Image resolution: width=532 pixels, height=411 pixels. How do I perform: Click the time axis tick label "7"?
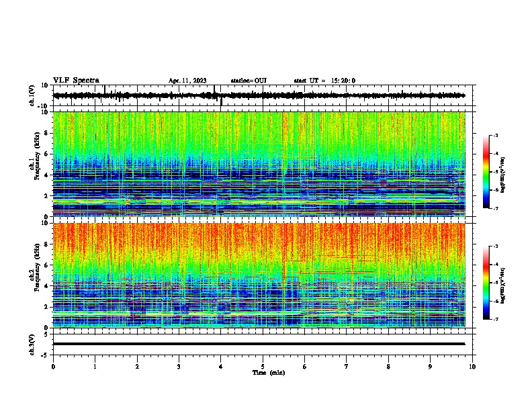tap(347, 367)
